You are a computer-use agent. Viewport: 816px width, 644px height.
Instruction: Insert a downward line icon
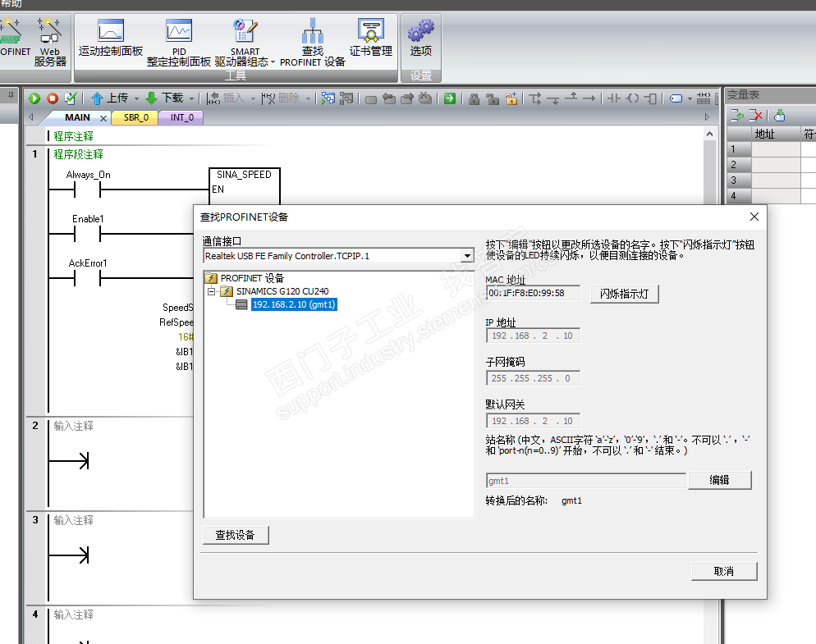tap(553, 99)
